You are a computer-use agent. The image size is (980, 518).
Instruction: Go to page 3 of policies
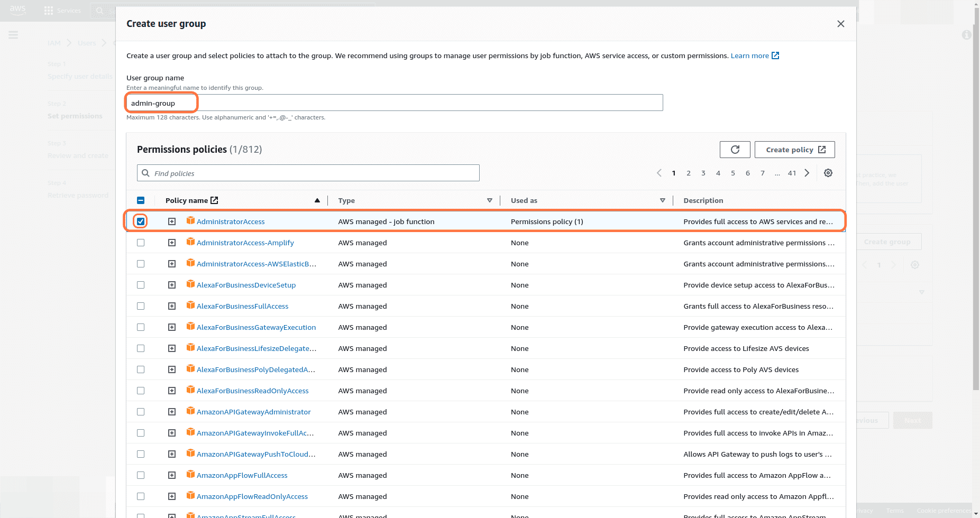point(703,173)
